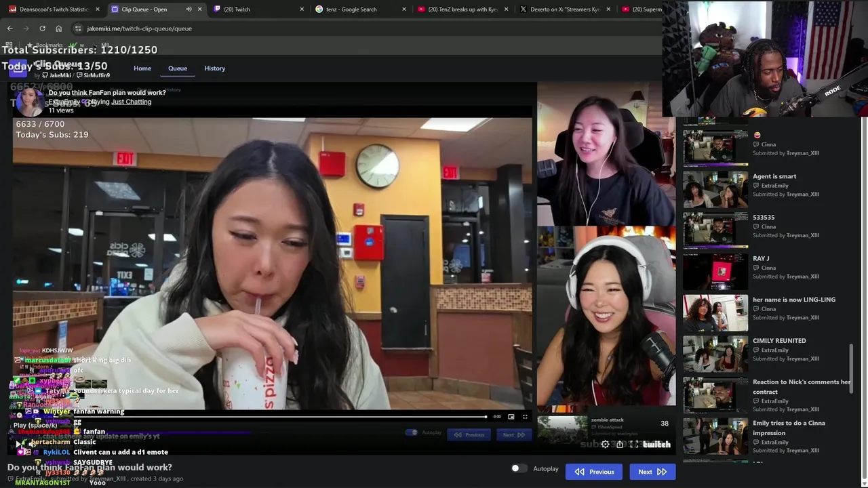Image resolution: width=868 pixels, height=488 pixels.
Task: Open the Just Chatting category link
Action: coord(132,102)
